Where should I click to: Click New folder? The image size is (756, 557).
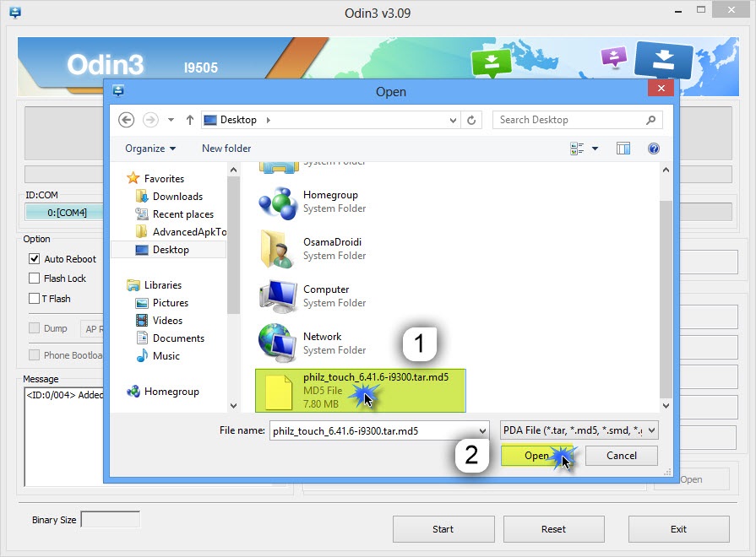coord(226,149)
